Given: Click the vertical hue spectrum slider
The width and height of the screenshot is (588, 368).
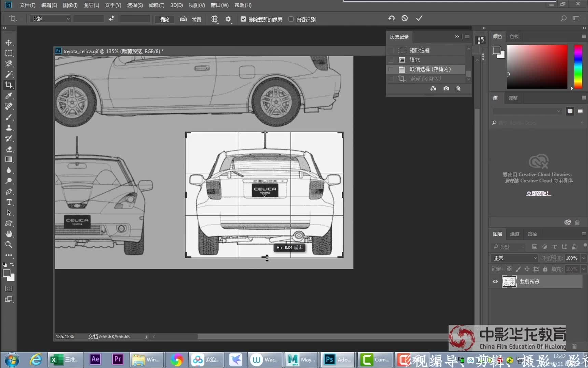Looking at the screenshot, I should click(x=578, y=66).
